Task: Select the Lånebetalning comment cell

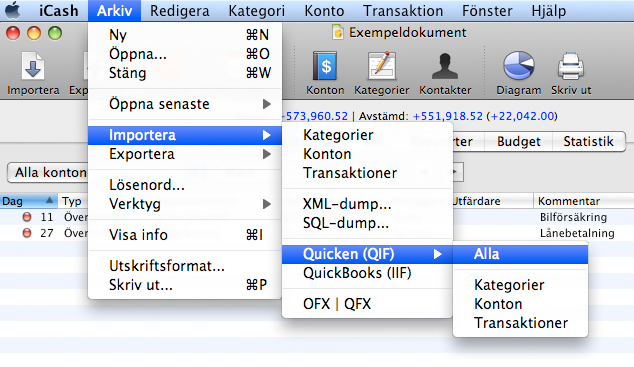Action: (x=577, y=233)
